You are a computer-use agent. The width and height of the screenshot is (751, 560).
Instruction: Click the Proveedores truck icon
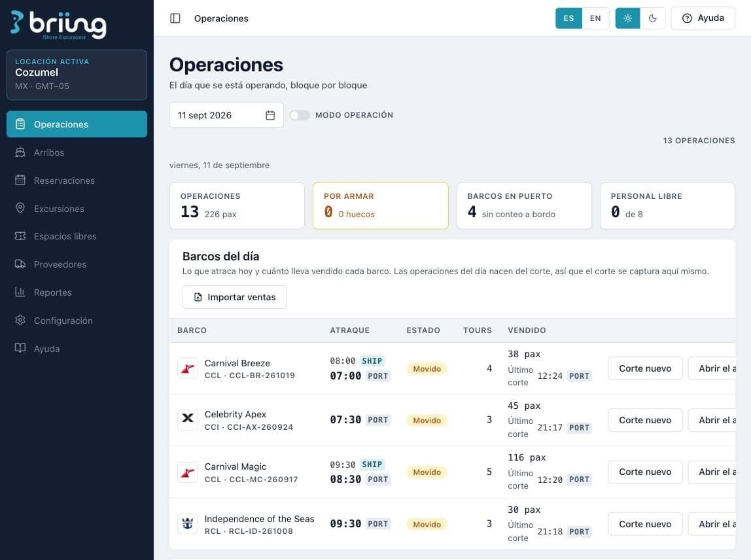point(20,264)
